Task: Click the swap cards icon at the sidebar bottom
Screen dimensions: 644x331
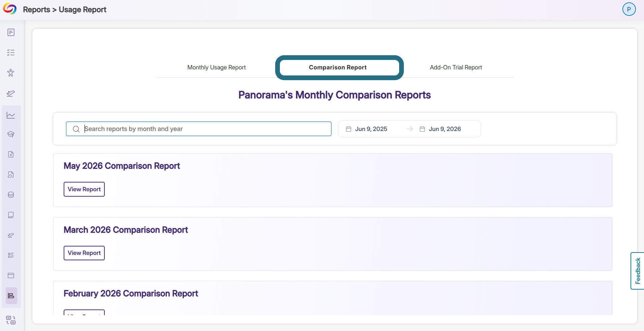Action: pos(11,320)
